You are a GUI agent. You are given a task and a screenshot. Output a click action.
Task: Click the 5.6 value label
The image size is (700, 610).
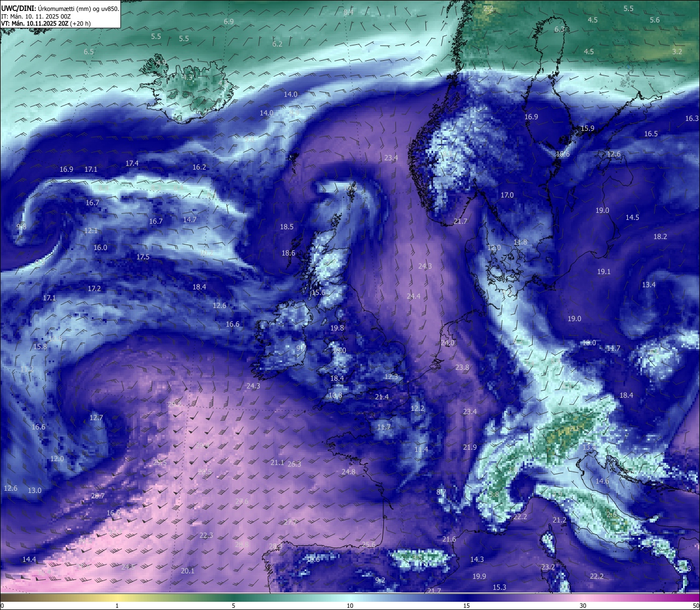point(655,20)
